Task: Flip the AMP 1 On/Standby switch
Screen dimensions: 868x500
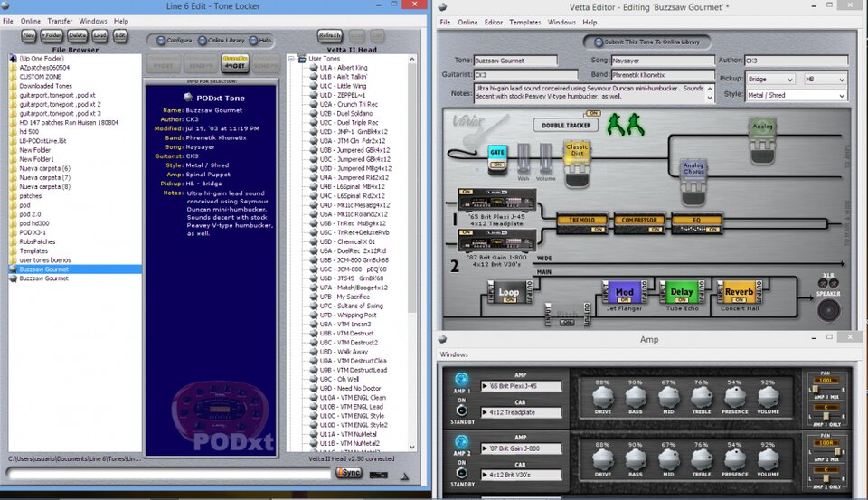Action: tap(461, 410)
